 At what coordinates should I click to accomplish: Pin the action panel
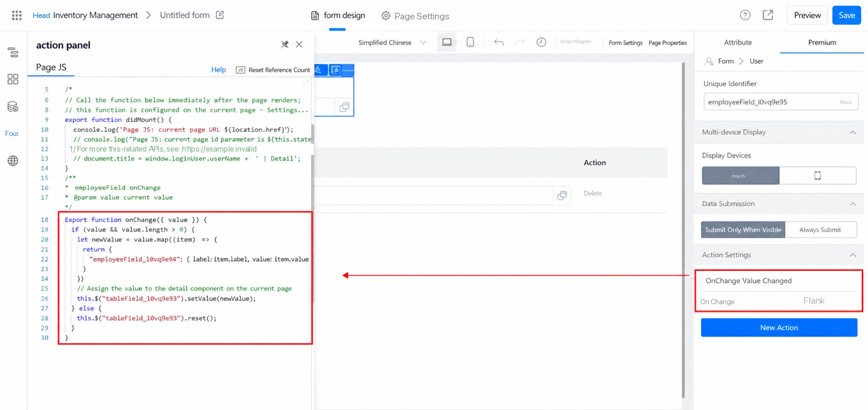285,44
